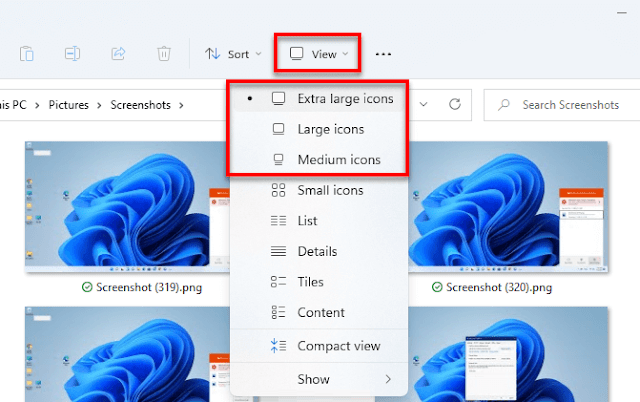Click the Extra large icons layout icon
Image resolution: width=640 pixels, height=402 pixels.
tap(278, 98)
